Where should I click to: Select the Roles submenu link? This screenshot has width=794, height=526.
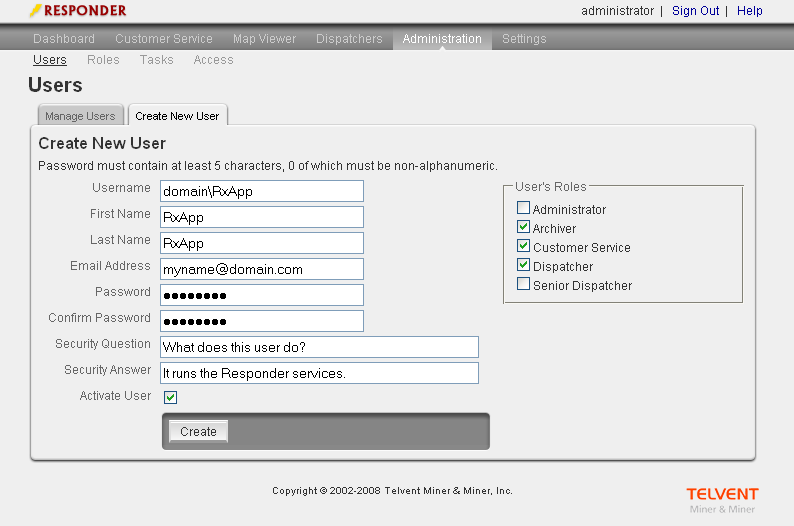tap(103, 60)
